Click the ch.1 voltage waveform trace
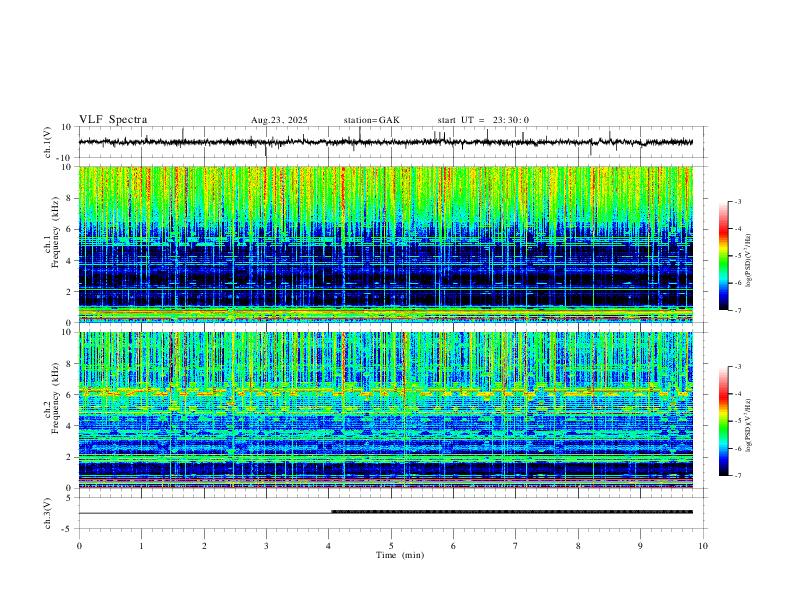792x612 pixels. (x=385, y=142)
